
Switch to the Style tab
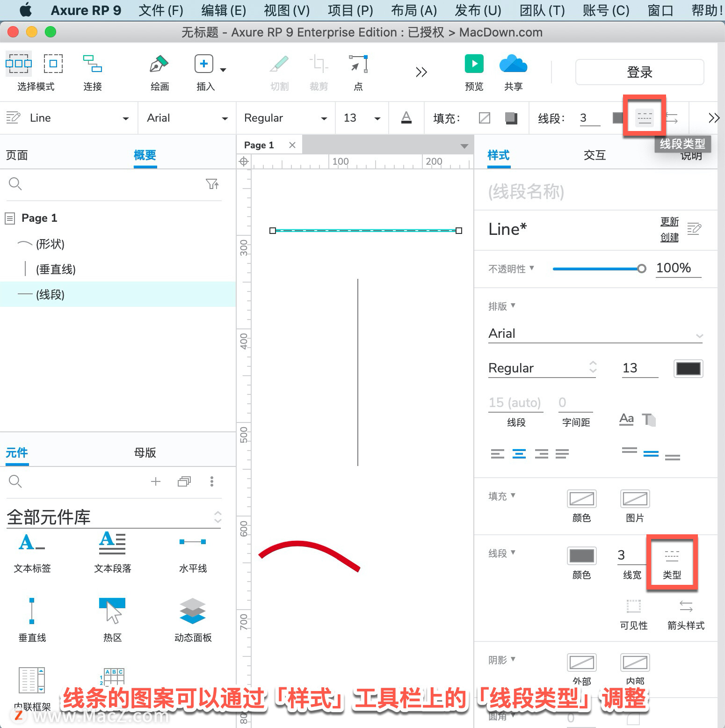pos(499,155)
